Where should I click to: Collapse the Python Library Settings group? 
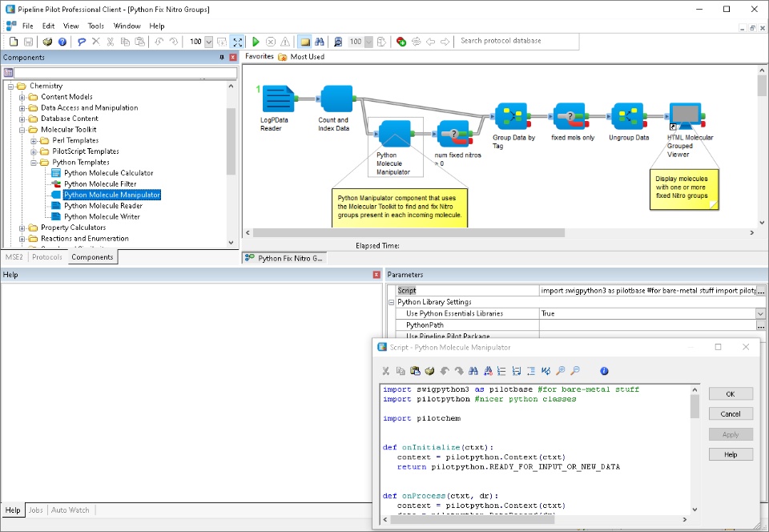391,302
